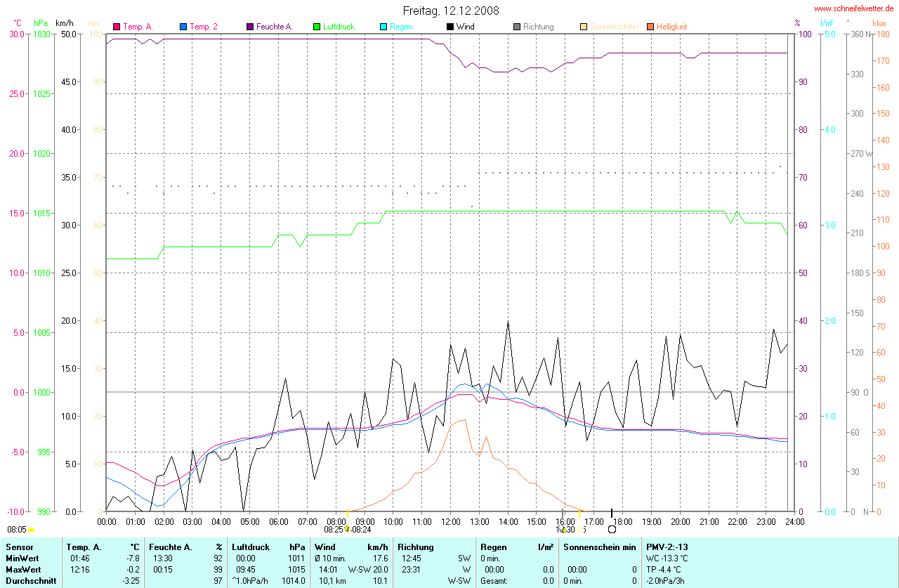Viewport: 899px width, 588px height.
Task: Click the moon circle icon near 17:30
Action: [x=612, y=529]
